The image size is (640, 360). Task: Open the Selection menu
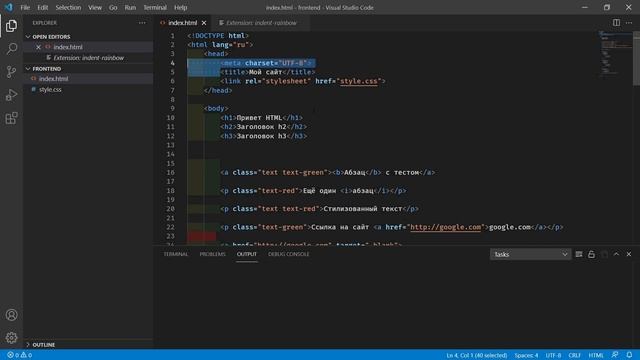click(68, 7)
